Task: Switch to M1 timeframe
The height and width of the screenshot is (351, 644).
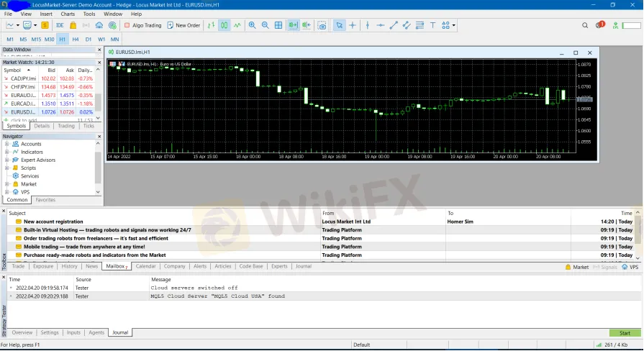Action: pyautogui.click(x=10, y=40)
